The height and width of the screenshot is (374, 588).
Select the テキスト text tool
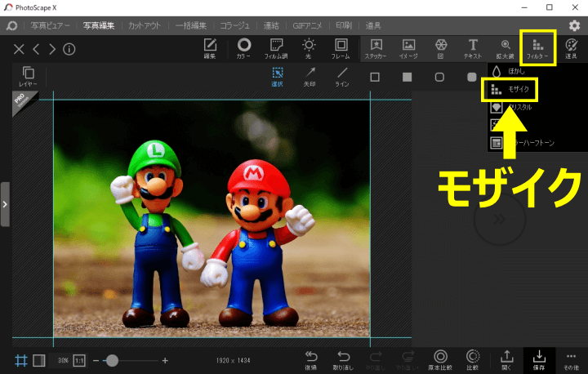point(473,49)
